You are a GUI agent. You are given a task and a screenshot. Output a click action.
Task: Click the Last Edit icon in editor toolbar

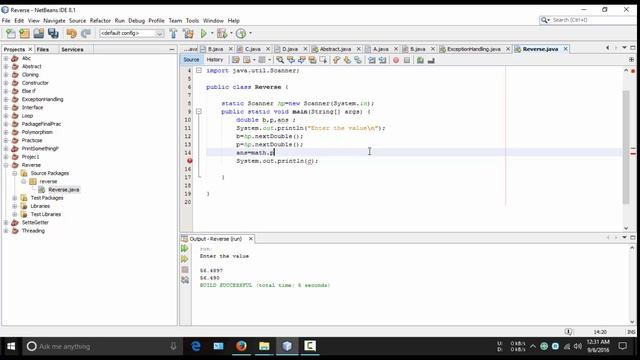click(236, 60)
